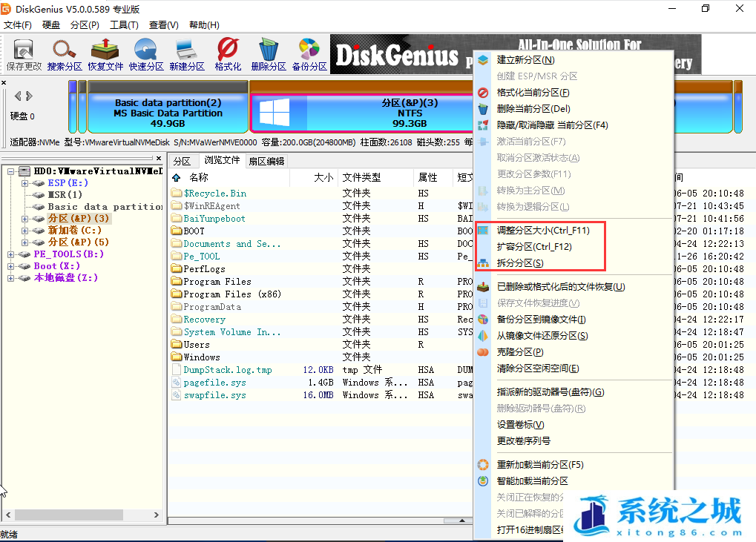Screen dimensions: 756x542
Task: Expand the ESP(E:) tree node
Action: (24, 183)
